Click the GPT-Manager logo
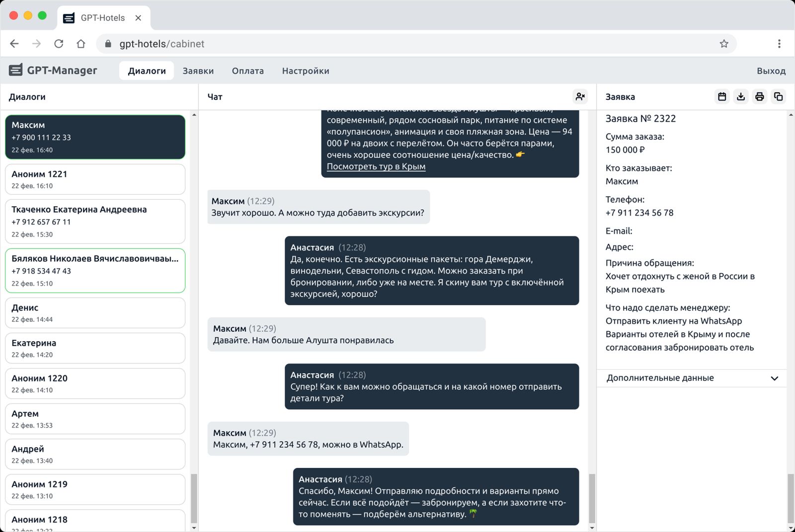The image size is (795, 532). click(53, 71)
